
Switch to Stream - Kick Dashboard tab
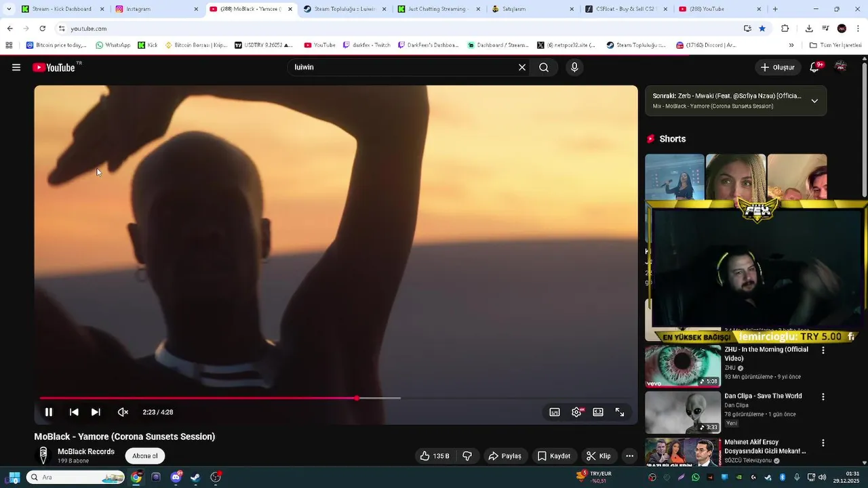tap(62, 9)
